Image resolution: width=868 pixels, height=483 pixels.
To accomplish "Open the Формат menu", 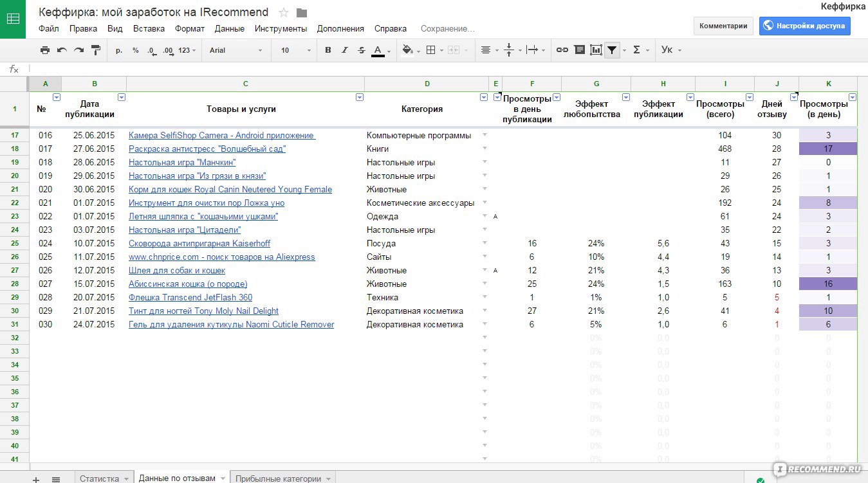I will (190, 28).
